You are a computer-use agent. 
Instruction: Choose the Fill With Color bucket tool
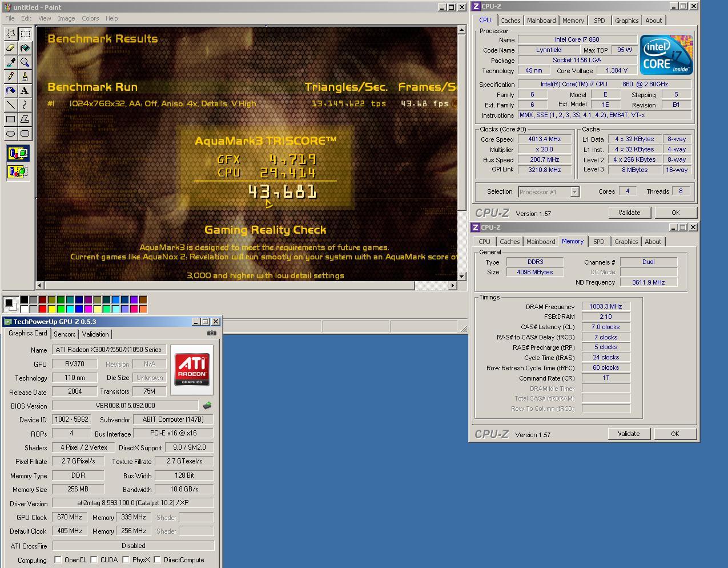click(25, 48)
